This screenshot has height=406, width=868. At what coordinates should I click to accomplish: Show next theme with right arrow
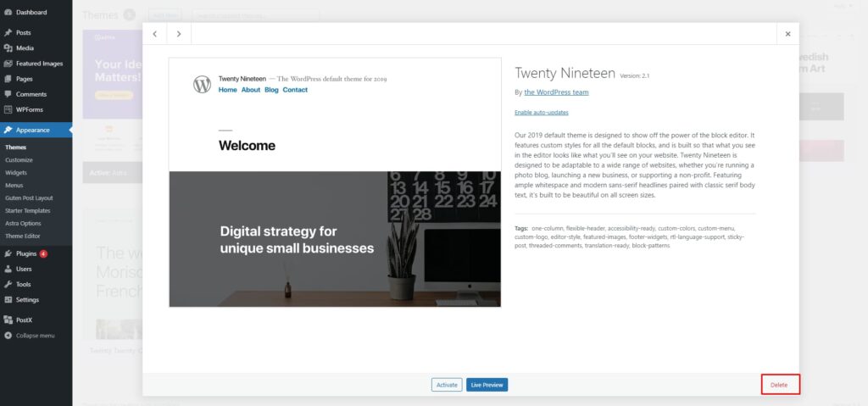pyautogui.click(x=179, y=34)
